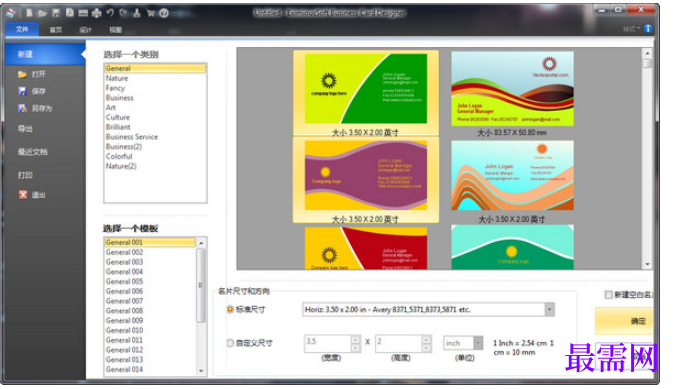Click the Print toolbar icon
The image size is (677, 389).
(97, 13)
